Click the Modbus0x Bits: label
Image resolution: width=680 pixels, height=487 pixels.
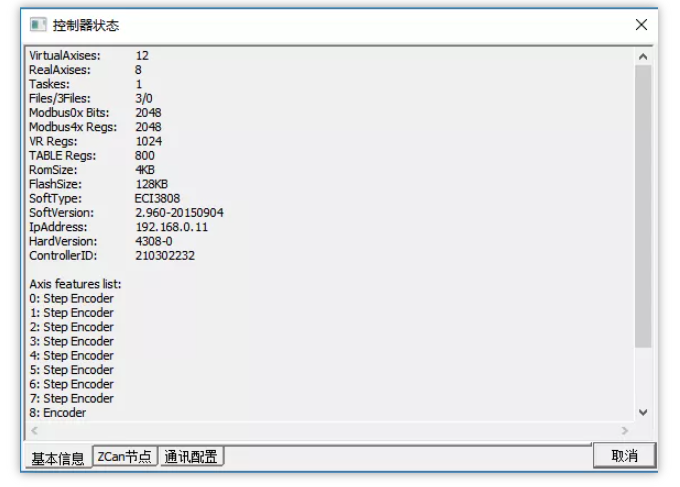click(x=69, y=113)
